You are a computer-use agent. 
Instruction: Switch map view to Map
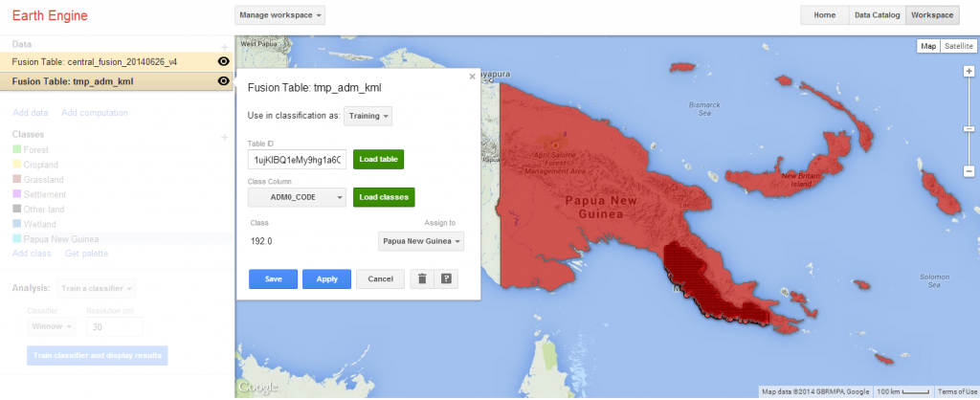pyautogui.click(x=928, y=46)
